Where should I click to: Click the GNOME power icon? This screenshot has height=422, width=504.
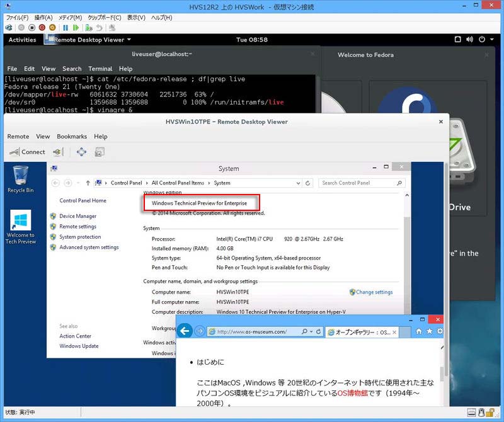pyautogui.click(x=482, y=40)
